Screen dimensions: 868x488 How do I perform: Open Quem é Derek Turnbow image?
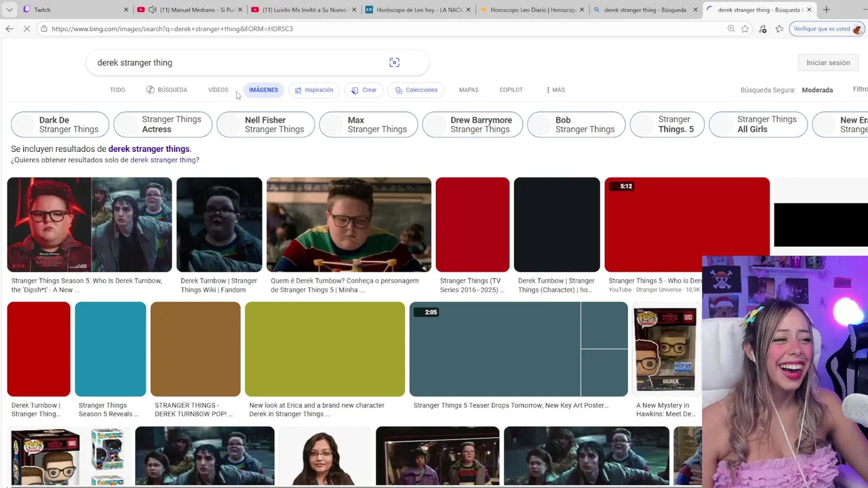coord(349,224)
